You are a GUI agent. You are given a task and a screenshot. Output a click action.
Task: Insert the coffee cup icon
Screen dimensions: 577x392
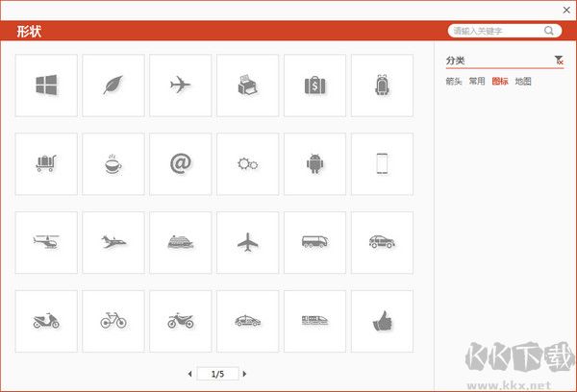113,164
